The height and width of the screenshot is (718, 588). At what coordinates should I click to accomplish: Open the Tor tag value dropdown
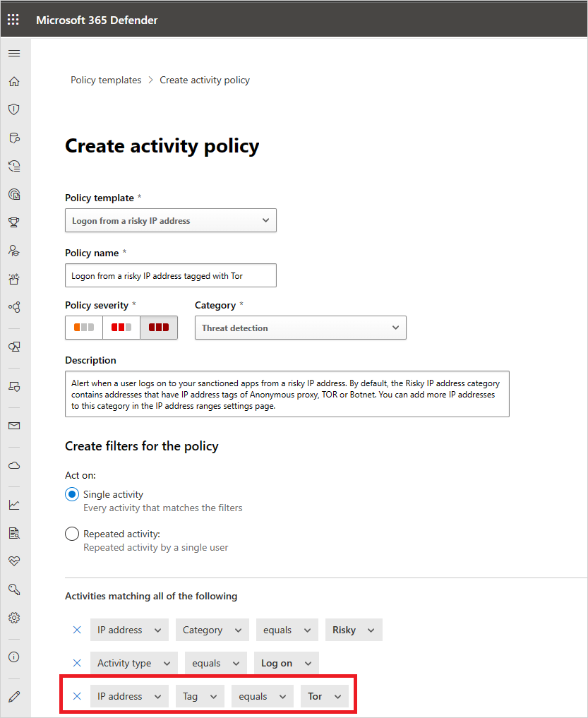pos(324,695)
